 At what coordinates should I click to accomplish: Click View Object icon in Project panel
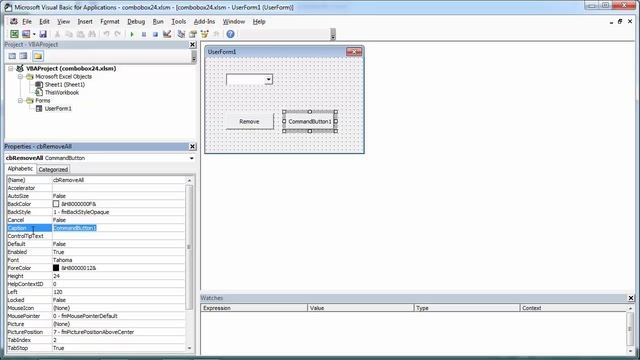[23, 56]
